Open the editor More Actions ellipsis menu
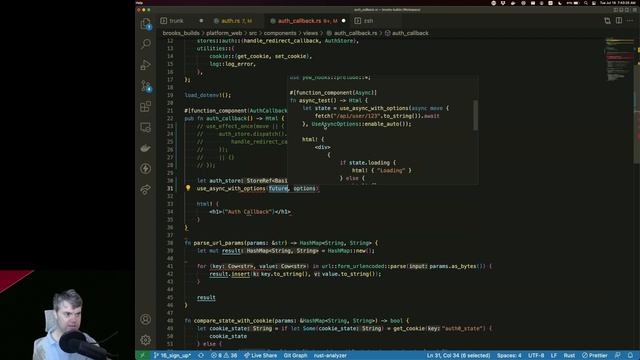Viewport: 640px width, 360px height. click(630, 21)
